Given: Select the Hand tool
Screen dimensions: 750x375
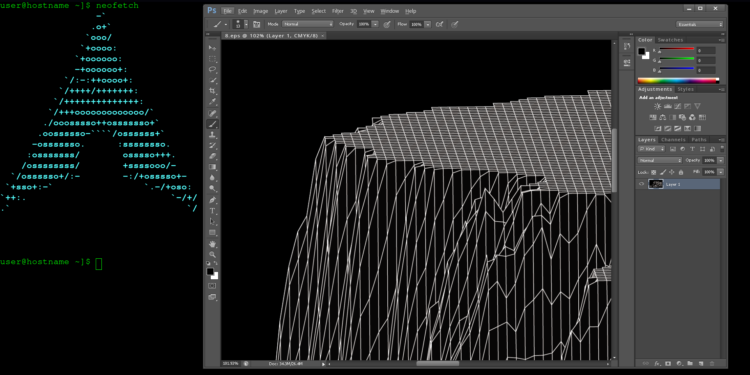Looking at the screenshot, I should [212, 244].
